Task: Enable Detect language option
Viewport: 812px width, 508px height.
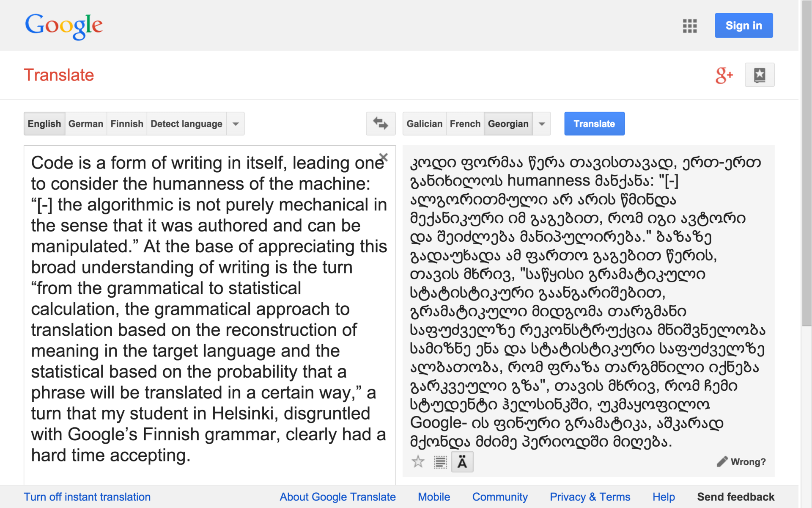Action: pyautogui.click(x=186, y=124)
